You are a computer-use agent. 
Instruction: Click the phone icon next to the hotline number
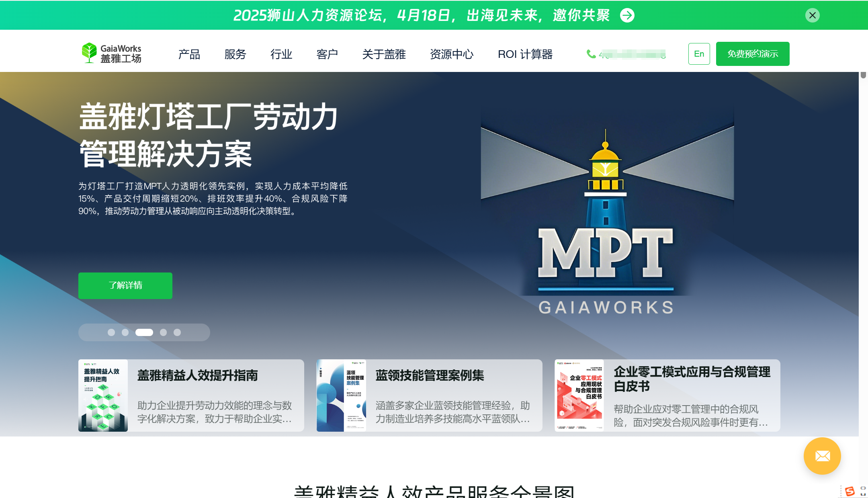click(590, 53)
